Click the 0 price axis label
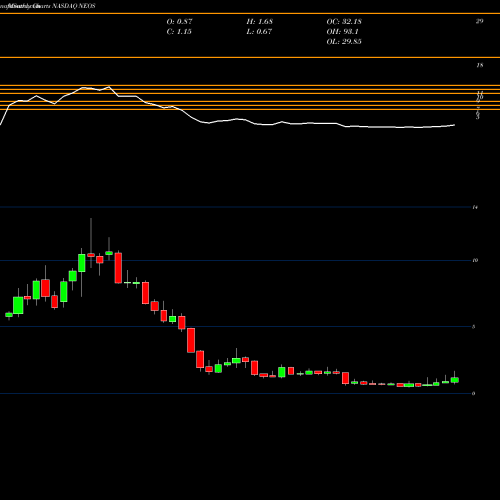The height and width of the screenshot is (500, 500). click(x=474, y=394)
